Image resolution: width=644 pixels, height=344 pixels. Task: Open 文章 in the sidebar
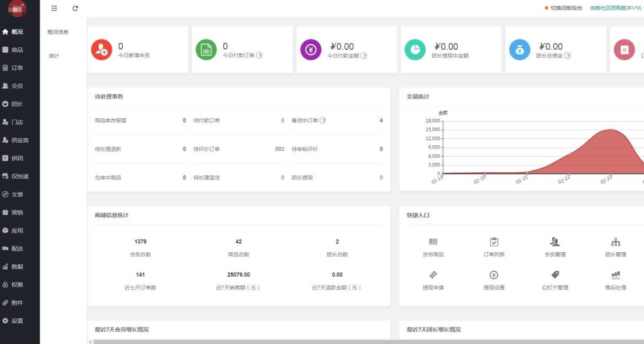click(17, 194)
